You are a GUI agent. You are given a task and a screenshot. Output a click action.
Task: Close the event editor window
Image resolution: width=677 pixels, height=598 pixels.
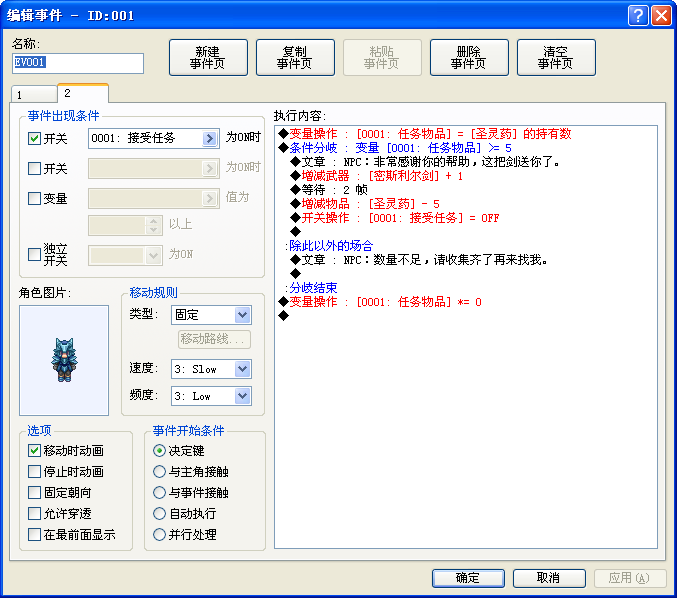(x=661, y=16)
